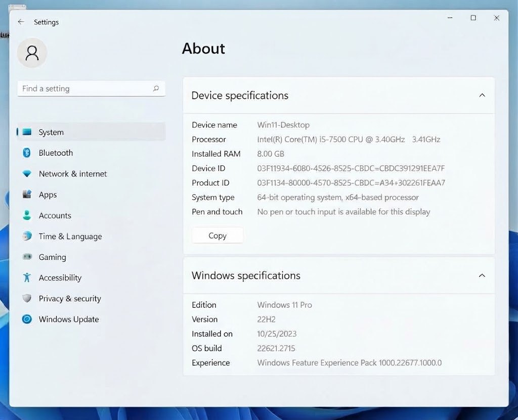Collapse the Device specifications section
The image size is (518, 420).
[482, 96]
